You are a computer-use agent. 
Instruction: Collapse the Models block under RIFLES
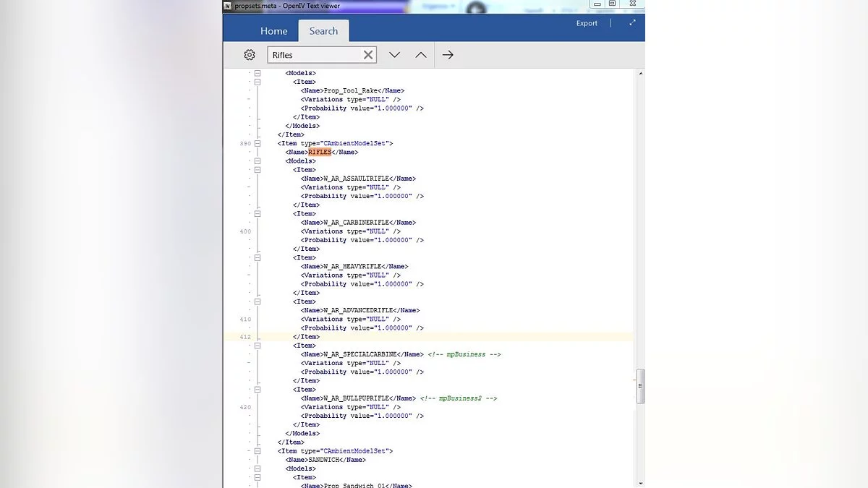coord(257,161)
